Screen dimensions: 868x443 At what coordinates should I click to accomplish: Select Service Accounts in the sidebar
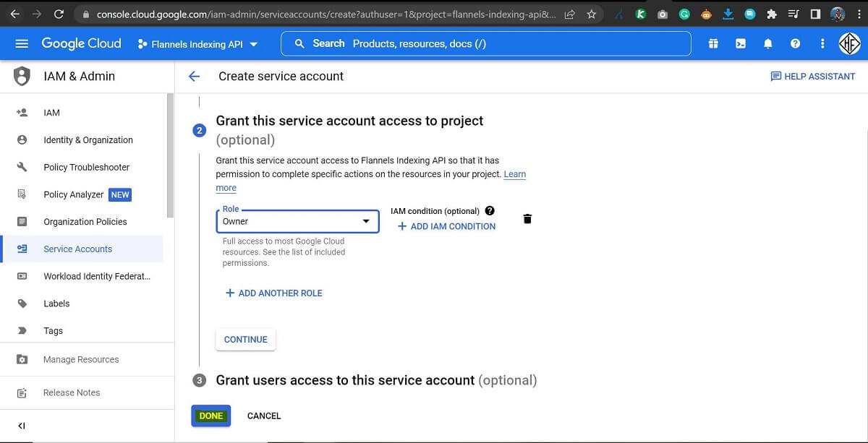pyautogui.click(x=82, y=249)
